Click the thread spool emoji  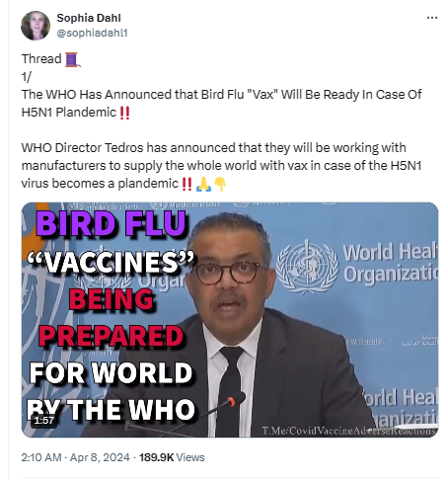[72, 59]
